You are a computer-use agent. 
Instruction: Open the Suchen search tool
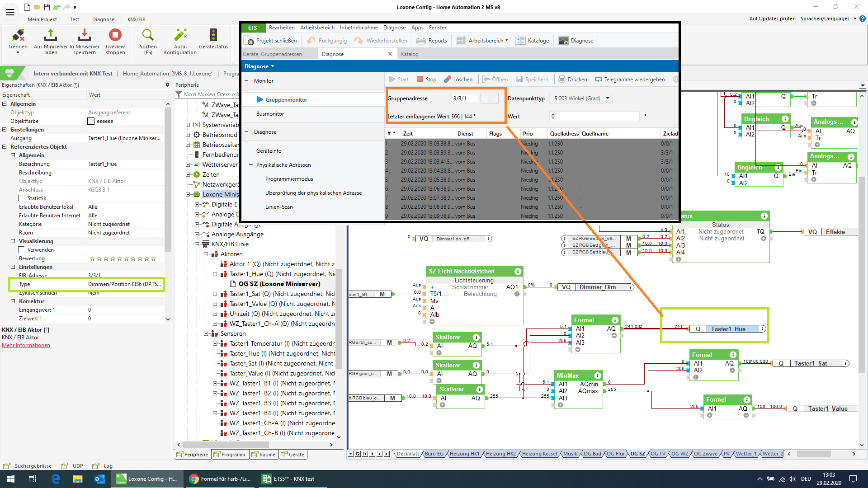tap(148, 36)
